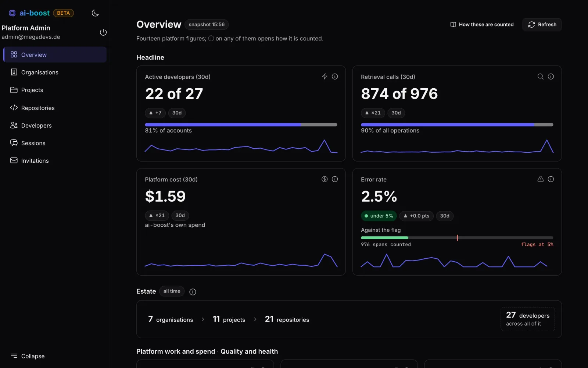This screenshot has height=368, width=588.
Task: Click the envelope icon for Invitations
Action: [x=14, y=160]
